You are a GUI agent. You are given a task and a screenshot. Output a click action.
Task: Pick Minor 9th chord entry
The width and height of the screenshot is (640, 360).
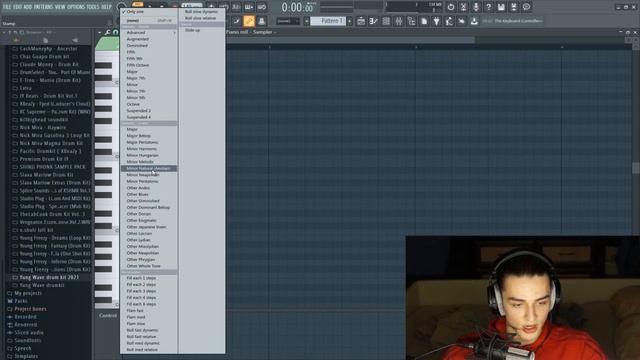(x=149, y=98)
